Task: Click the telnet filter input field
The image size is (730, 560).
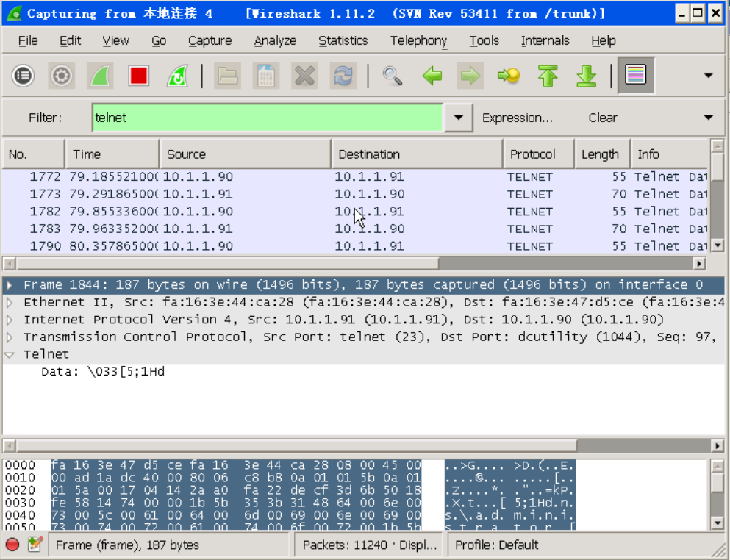Action: point(268,118)
